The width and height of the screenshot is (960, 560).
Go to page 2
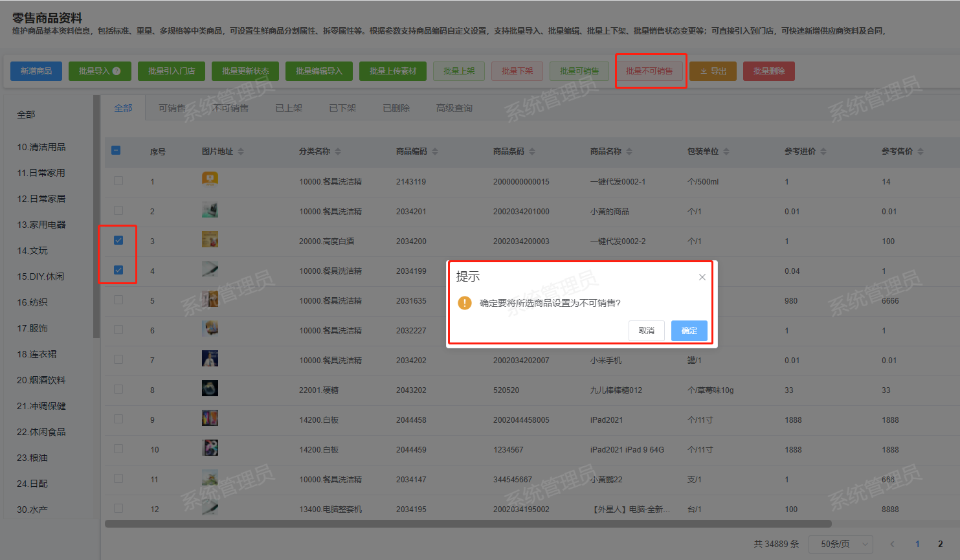coord(941,544)
